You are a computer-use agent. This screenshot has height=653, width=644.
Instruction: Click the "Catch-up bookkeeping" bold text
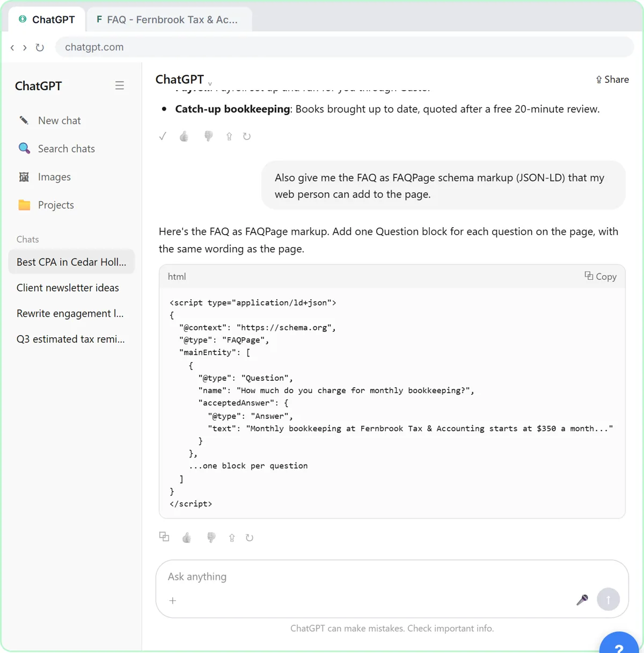pos(232,109)
